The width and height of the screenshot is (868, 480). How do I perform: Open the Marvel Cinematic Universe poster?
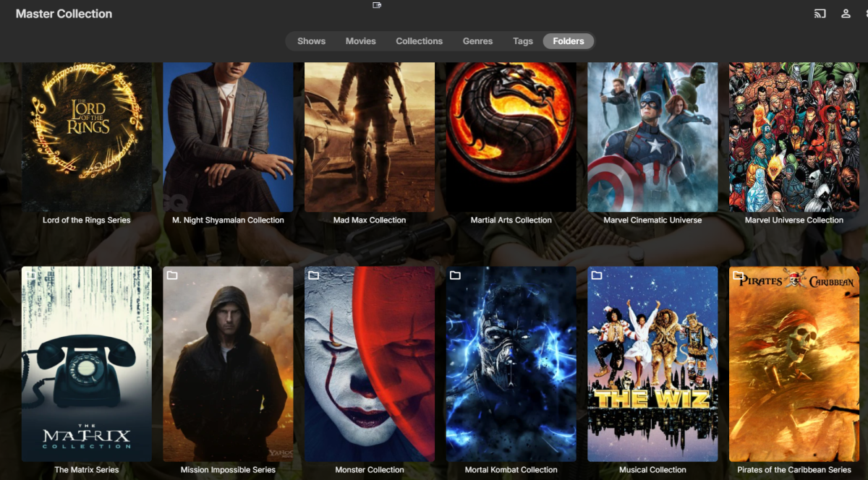[x=652, y=137]
